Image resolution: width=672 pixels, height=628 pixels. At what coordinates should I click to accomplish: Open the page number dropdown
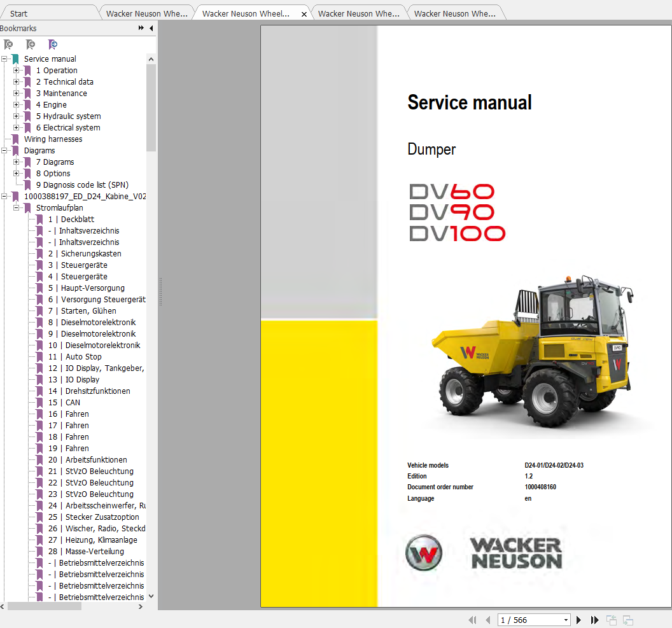click(x=564, y=620)
